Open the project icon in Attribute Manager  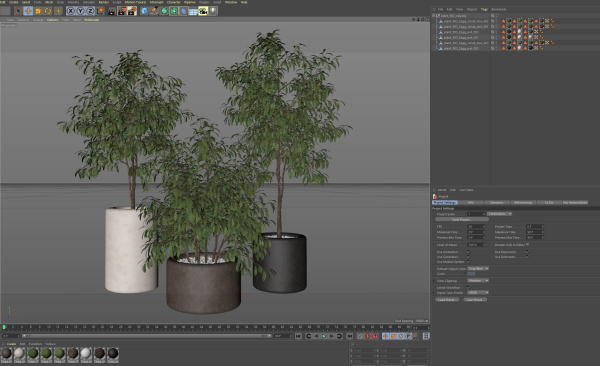435,196
